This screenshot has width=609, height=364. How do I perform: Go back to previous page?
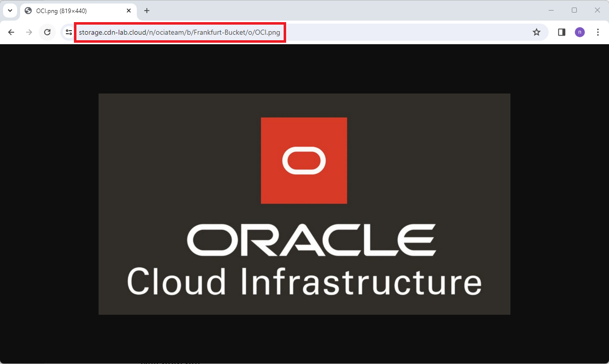[x=11, y=32]
